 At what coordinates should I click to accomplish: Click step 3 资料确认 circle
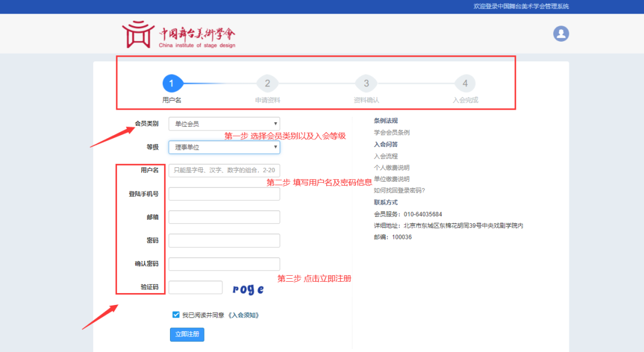point(366,83)
